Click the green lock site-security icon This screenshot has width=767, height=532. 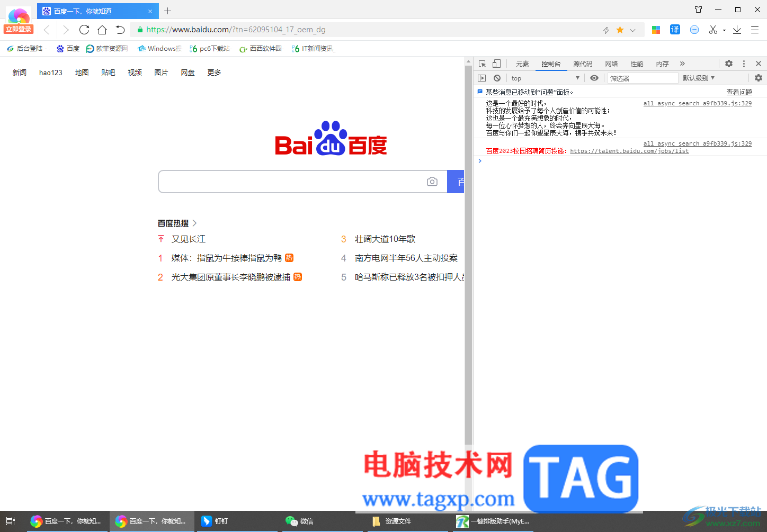click(140, 30)
